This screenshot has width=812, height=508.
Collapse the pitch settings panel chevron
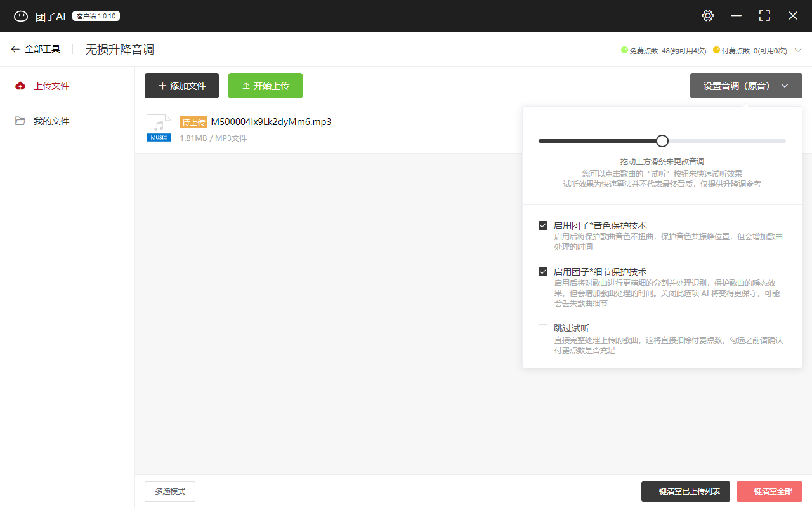point(785,85)
